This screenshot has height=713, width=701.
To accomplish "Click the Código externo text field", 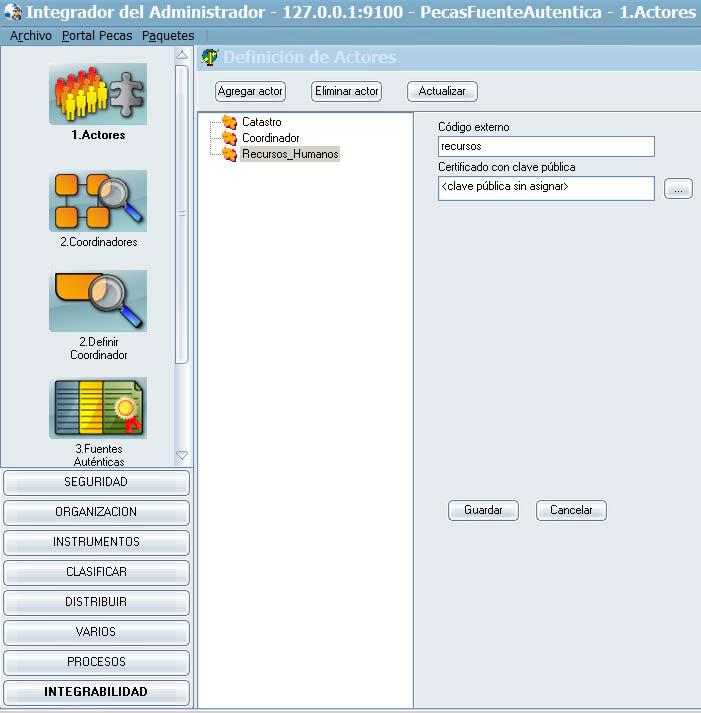I will click(546, 147).
